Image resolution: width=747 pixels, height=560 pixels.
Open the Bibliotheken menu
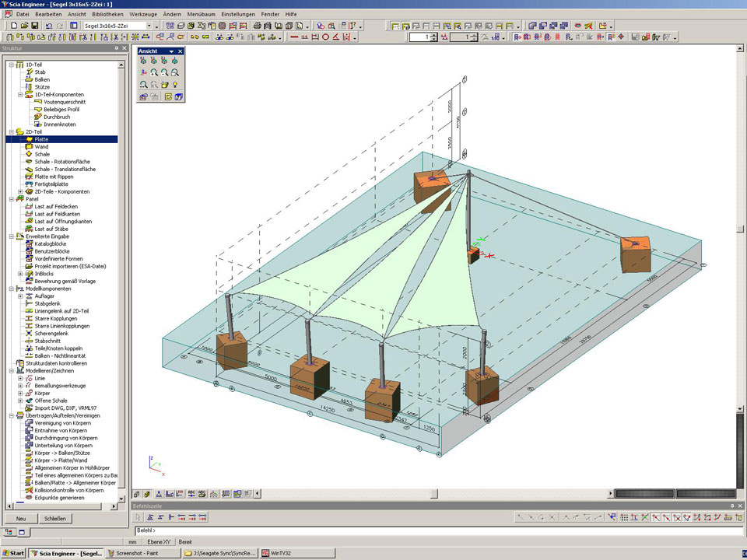pyautogui.click(x=107, y=14)
